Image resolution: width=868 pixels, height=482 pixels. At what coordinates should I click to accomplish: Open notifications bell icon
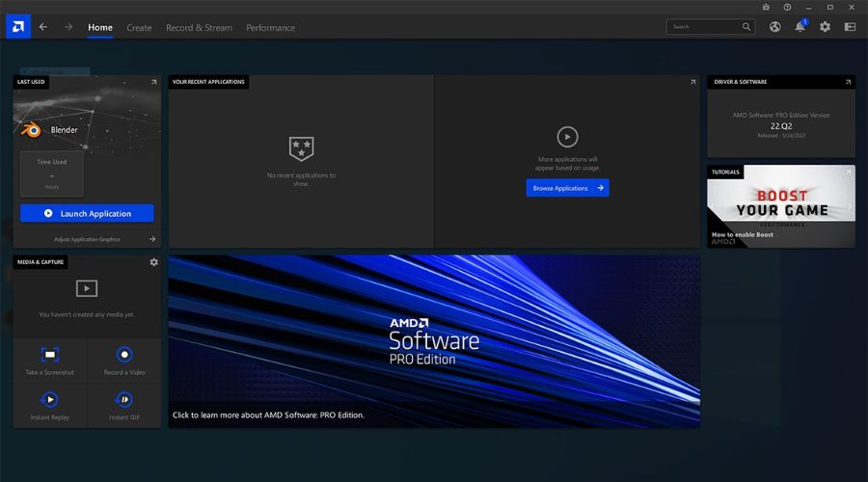800,27
